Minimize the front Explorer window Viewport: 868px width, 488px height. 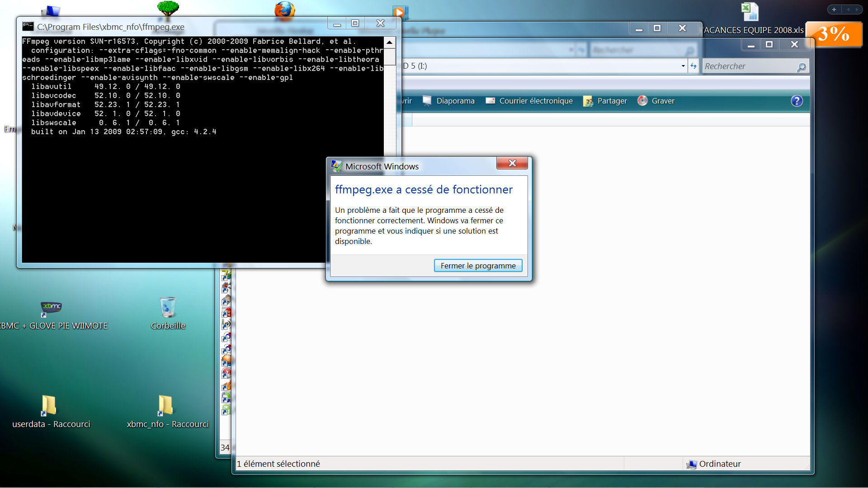[x=751, y=44]
